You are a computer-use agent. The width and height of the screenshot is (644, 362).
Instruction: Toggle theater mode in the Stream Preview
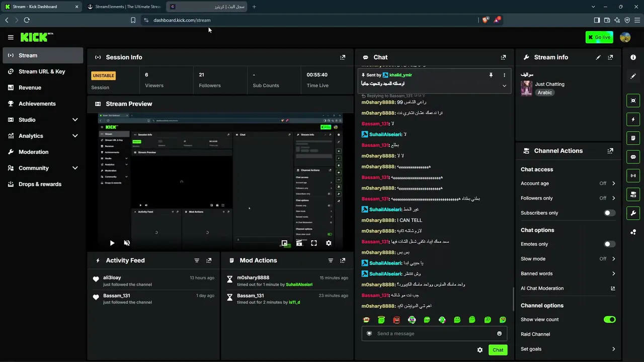coord(299,243)
